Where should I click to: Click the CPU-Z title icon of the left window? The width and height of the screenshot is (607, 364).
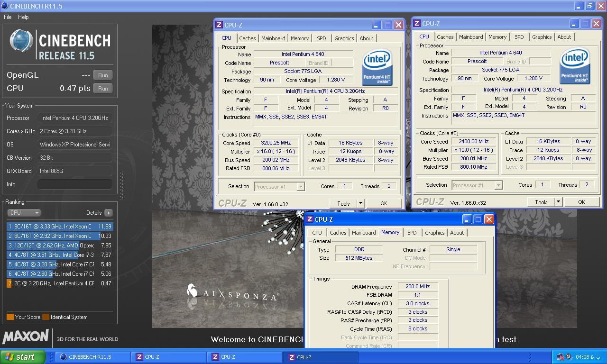219,25
